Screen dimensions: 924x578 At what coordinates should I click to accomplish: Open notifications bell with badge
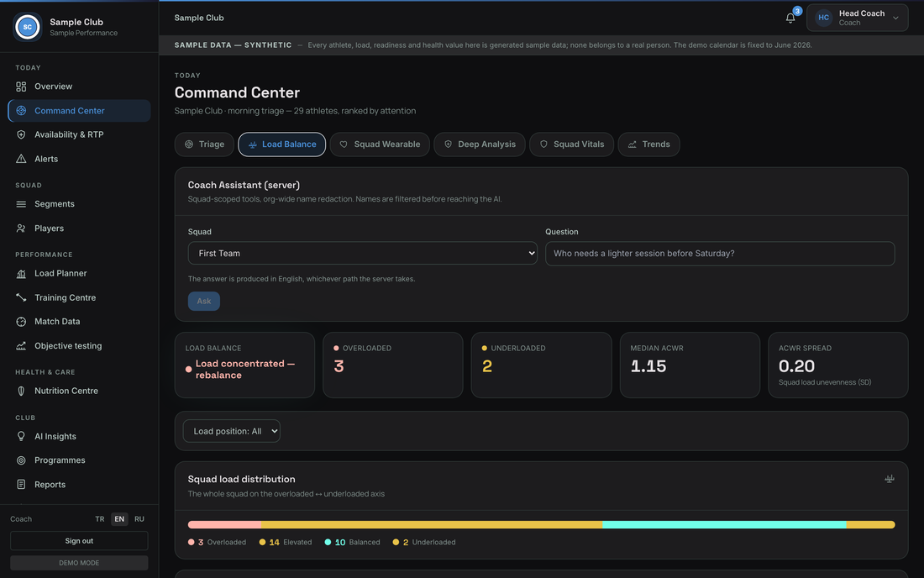[x=790, y=18]
